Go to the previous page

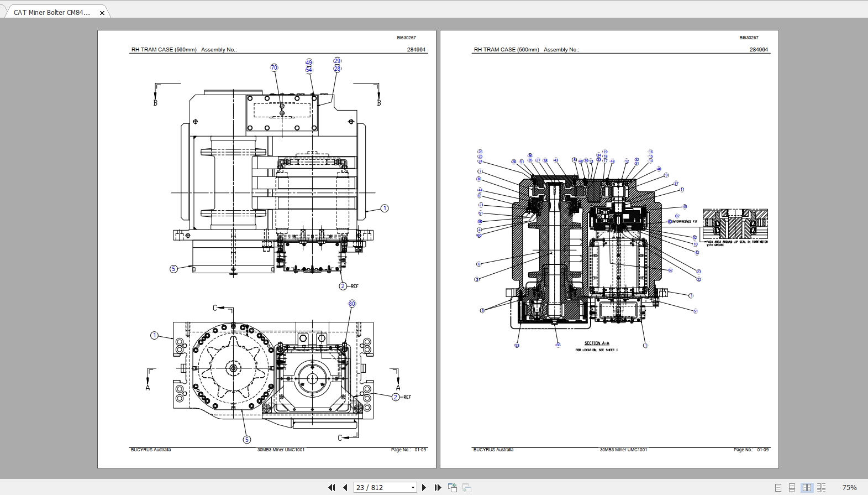coord(345,487)
